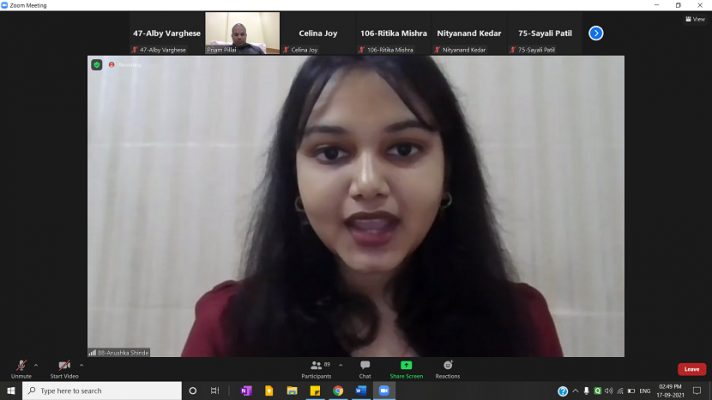Click the Windows search box
Viewport: 712px width, 400px height.
[x=100, y=391]
